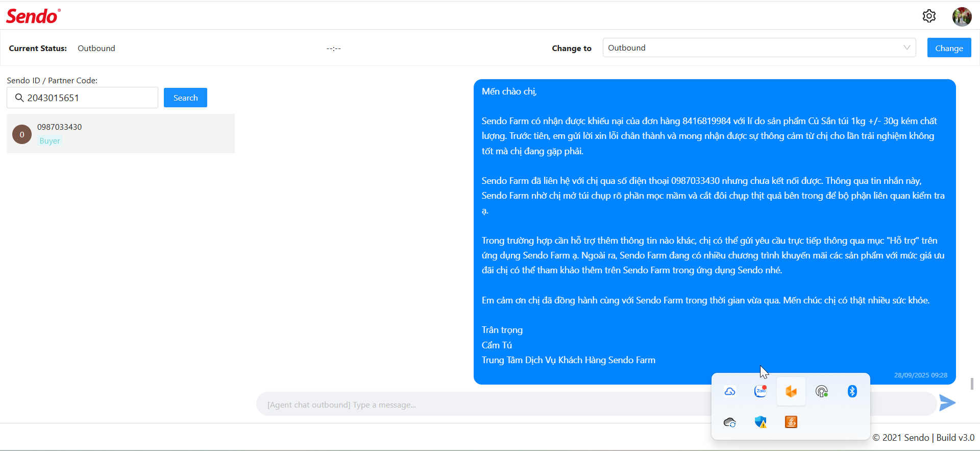Click the Change to label
The height and width of the screenshot is (451, 980).
coord(572,48)
